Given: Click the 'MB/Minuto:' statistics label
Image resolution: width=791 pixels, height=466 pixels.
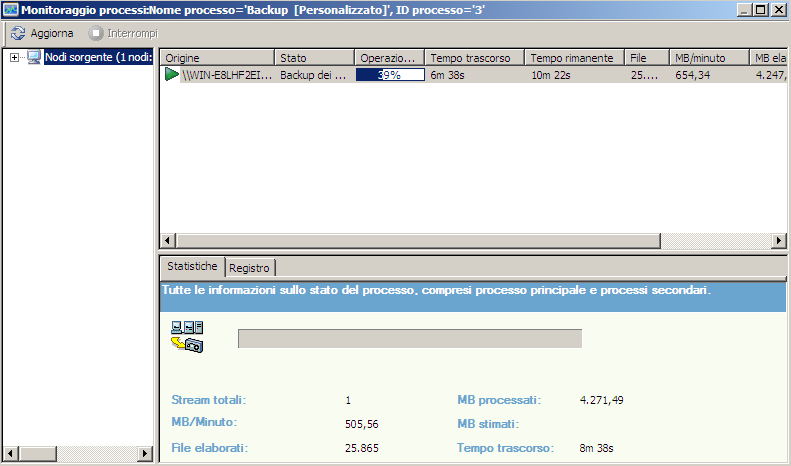Looking at the screenshot, I should click(x=204, y=422).
